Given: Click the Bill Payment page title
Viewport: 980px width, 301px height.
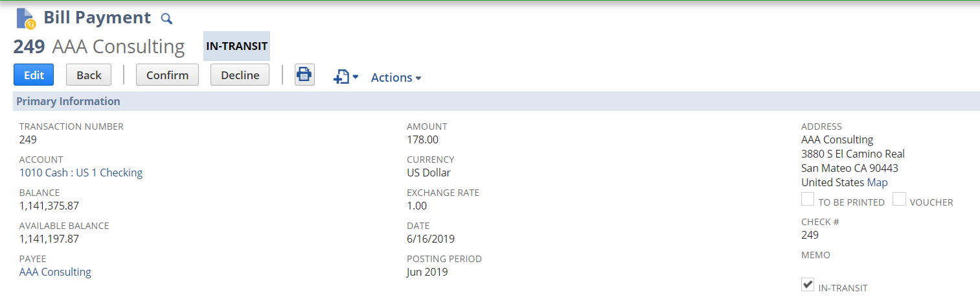Looking at the screenshot, I should [97, 18].
